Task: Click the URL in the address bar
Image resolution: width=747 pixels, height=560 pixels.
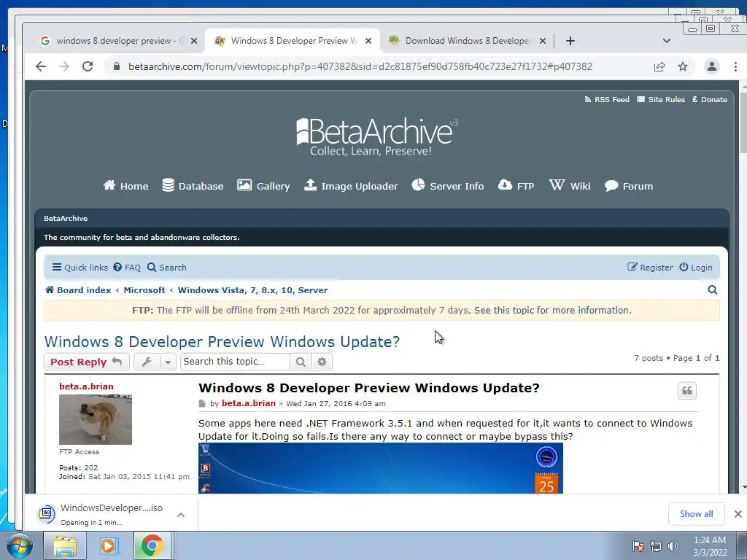Action: tap(360, 66)
